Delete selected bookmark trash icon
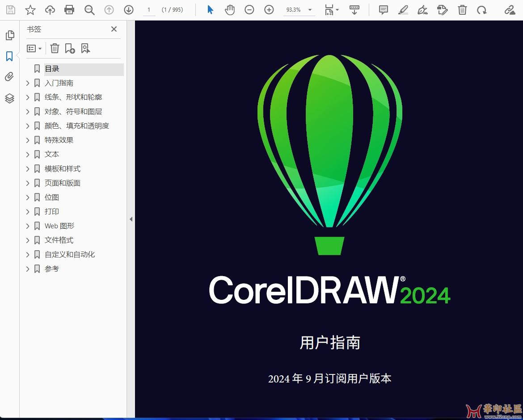The width and height of the screenshot is (523, 420). tap(55, 48)
